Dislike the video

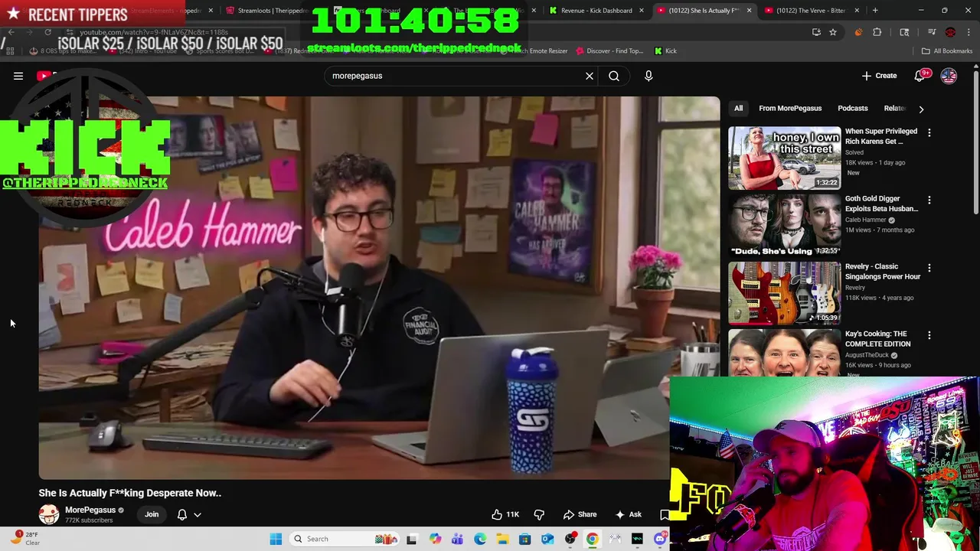(539, 514)
